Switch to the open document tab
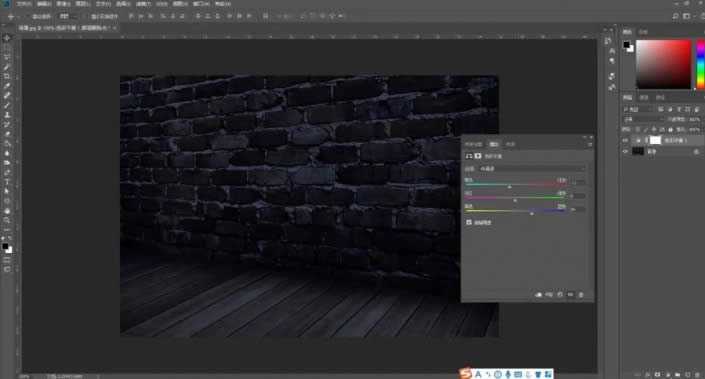Viewport: 705px width, 379px height. point(67,28)
